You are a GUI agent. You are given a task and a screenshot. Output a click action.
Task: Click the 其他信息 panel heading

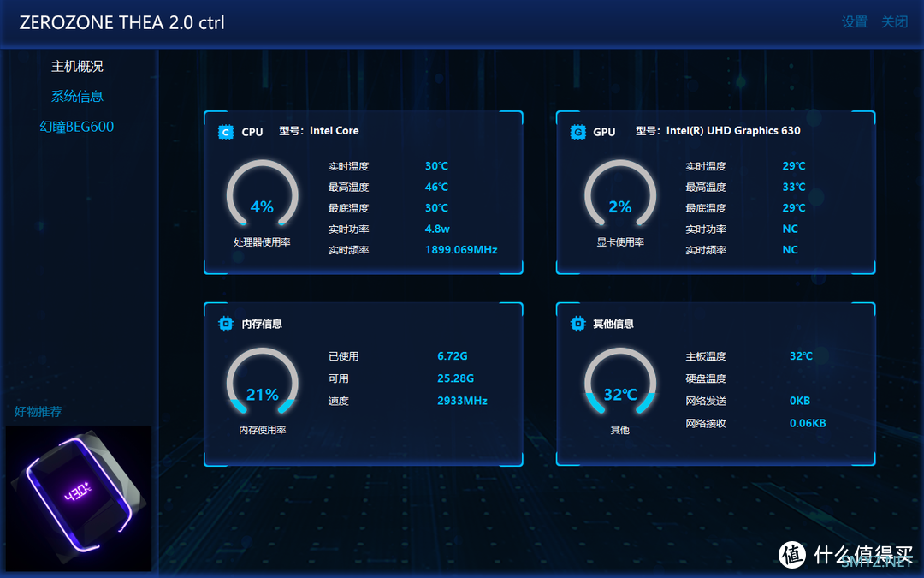click(613, 324)
